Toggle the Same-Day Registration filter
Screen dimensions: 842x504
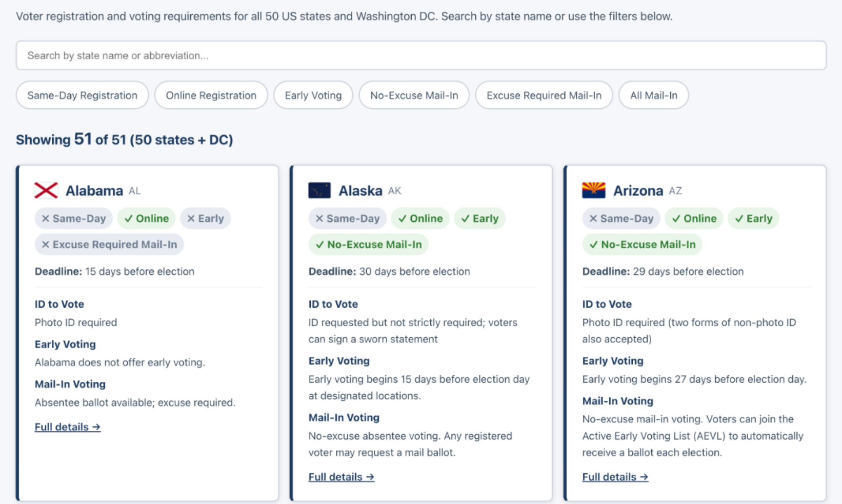[x=82, y=95]
